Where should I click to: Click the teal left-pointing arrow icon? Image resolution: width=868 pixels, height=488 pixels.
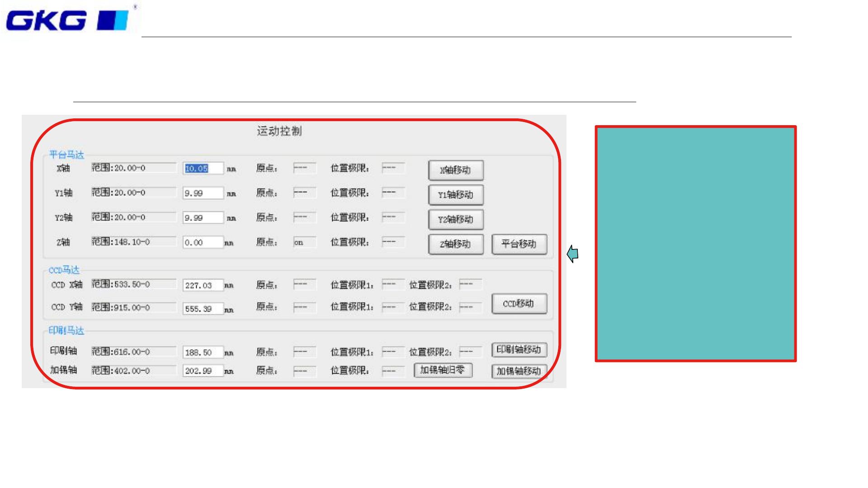(573, 253)
